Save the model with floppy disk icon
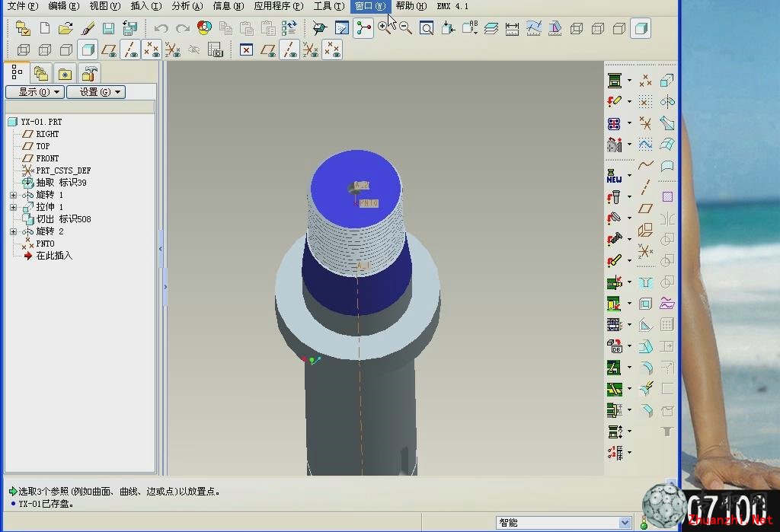 (108, 28)
